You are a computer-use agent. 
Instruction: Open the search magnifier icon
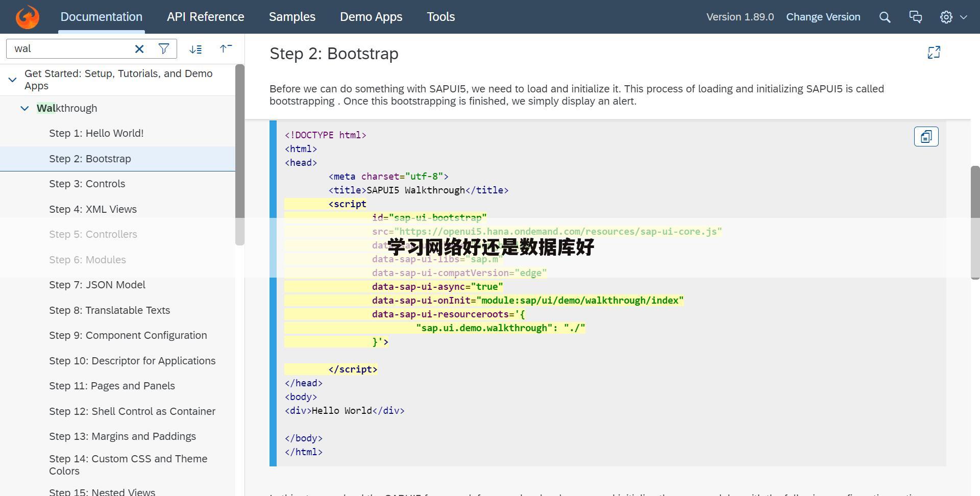pos(885,17)
